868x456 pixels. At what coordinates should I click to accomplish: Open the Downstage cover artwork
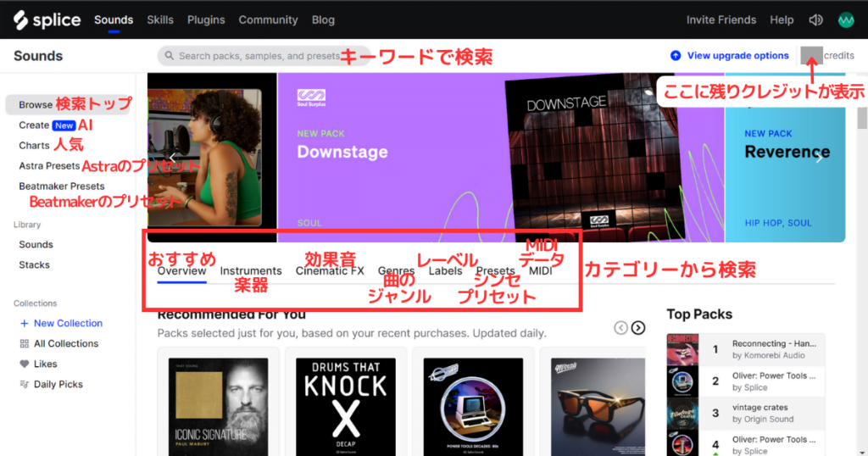[x=593, y=157]
